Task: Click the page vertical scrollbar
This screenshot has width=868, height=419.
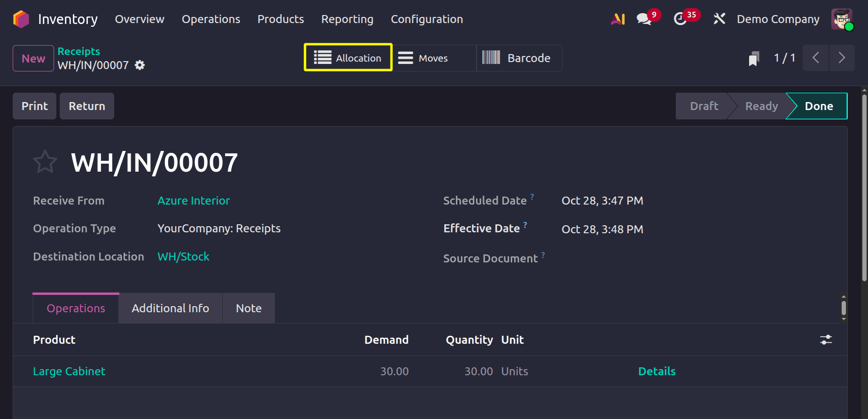Action: [x=864, y=188]
